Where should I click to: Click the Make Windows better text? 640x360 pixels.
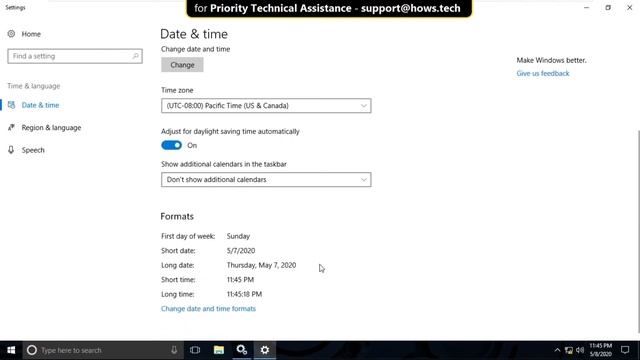[x=551, y=60]
